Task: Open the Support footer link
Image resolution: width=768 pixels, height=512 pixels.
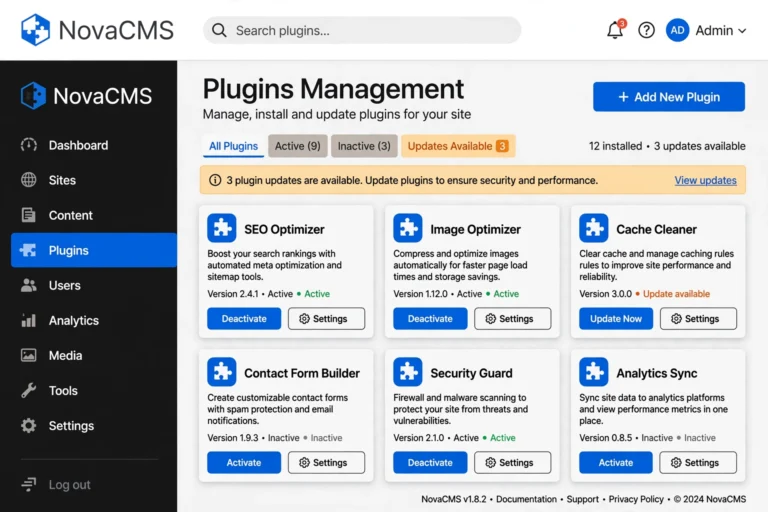Action: coord(582,499)
